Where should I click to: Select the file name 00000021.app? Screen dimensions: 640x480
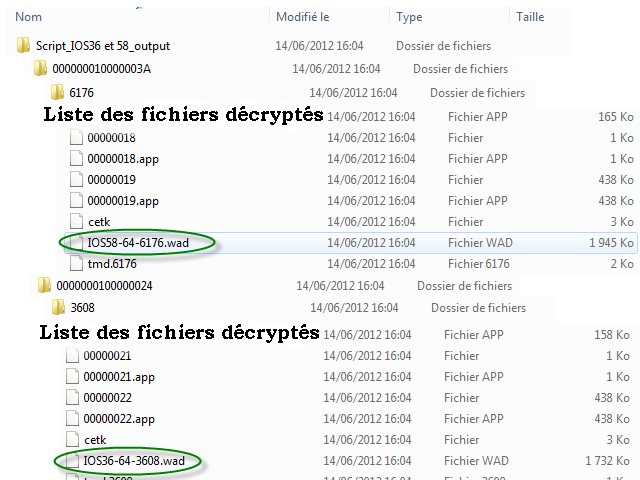tap(119, 377)
